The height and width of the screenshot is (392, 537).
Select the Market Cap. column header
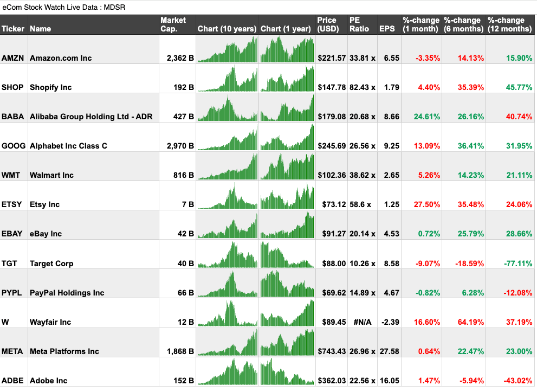pyautogui.click(x=173, y=24)
